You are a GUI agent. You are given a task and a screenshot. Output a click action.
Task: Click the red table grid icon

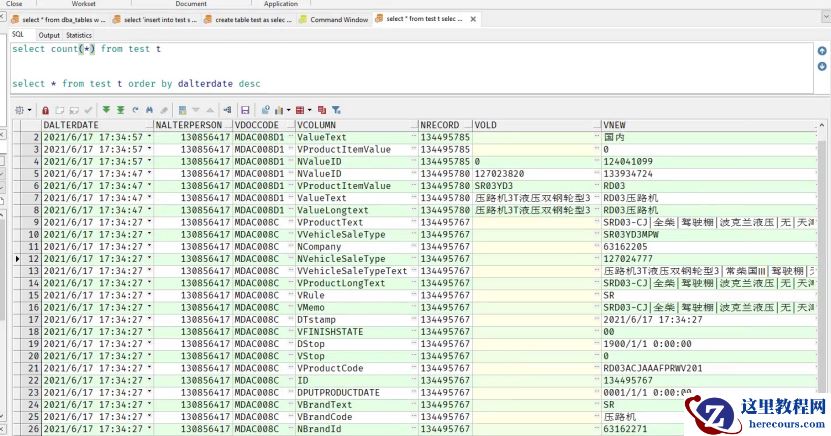(x=300, y=110)
